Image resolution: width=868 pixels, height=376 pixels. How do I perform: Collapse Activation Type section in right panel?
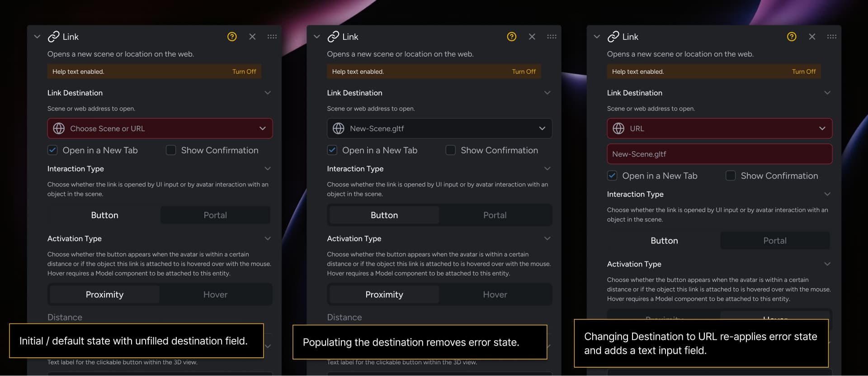click(x=827, y=264)
